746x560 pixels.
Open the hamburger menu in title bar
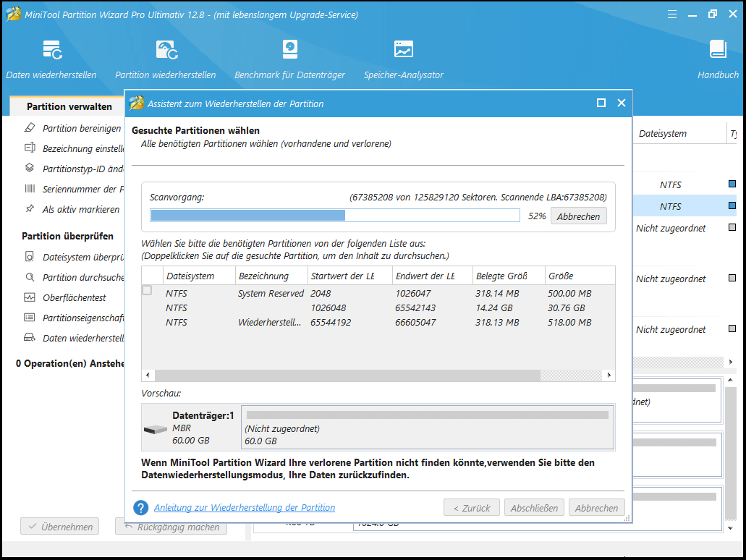point(671,14)
